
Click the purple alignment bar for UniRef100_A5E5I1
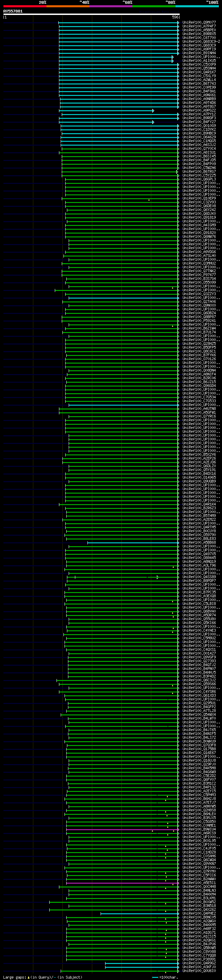[122, 883]
